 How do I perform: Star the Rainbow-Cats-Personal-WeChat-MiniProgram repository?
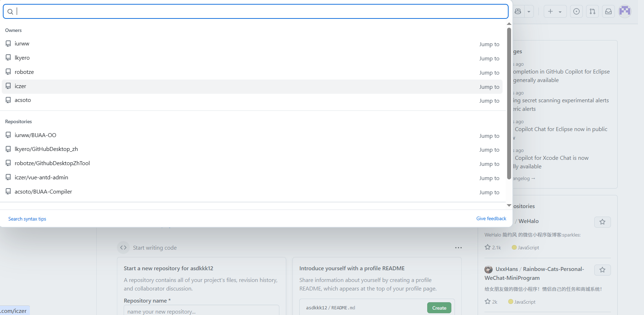pyautogui.click(x=602, y=270)
